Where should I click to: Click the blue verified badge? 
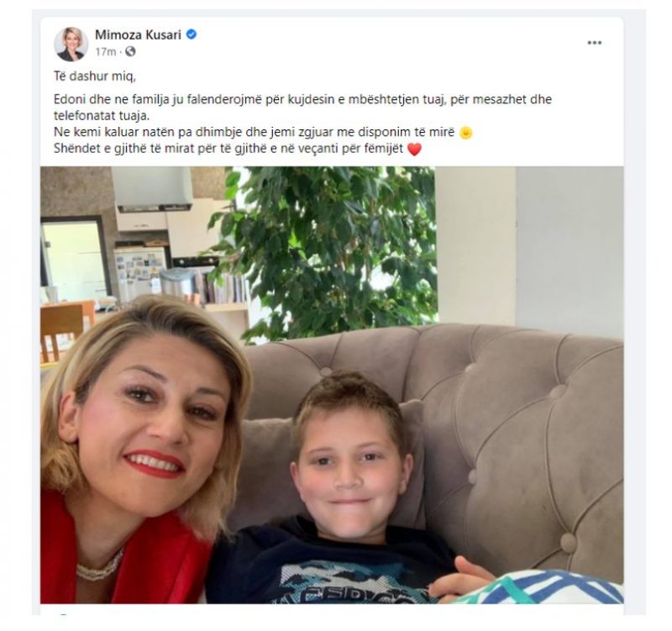[192, 34]
